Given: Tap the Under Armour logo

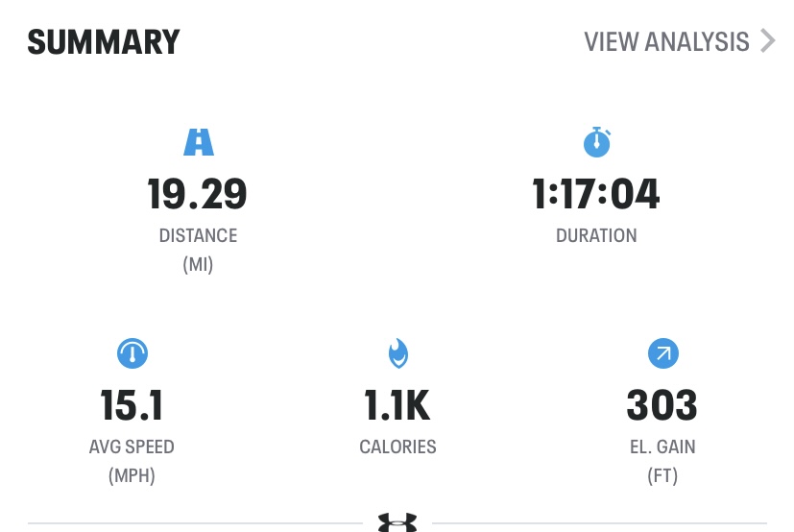Looking at the screenshot, I should (397, 522).
